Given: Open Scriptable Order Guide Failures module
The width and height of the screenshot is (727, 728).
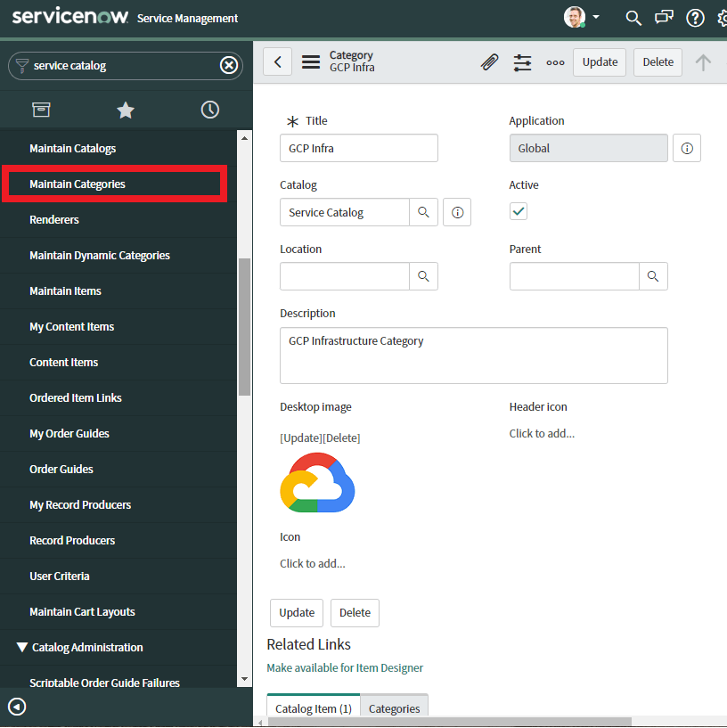Looking at the screenshot, I should point(104,683).
